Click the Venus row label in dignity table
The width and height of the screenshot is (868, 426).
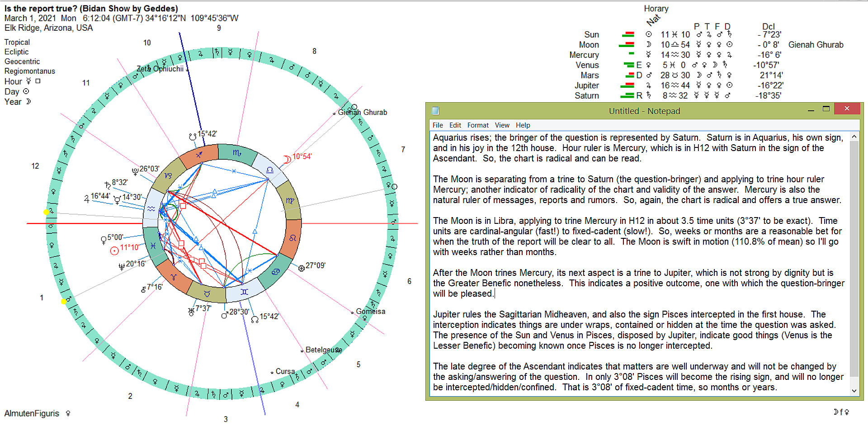coord(587,65)
